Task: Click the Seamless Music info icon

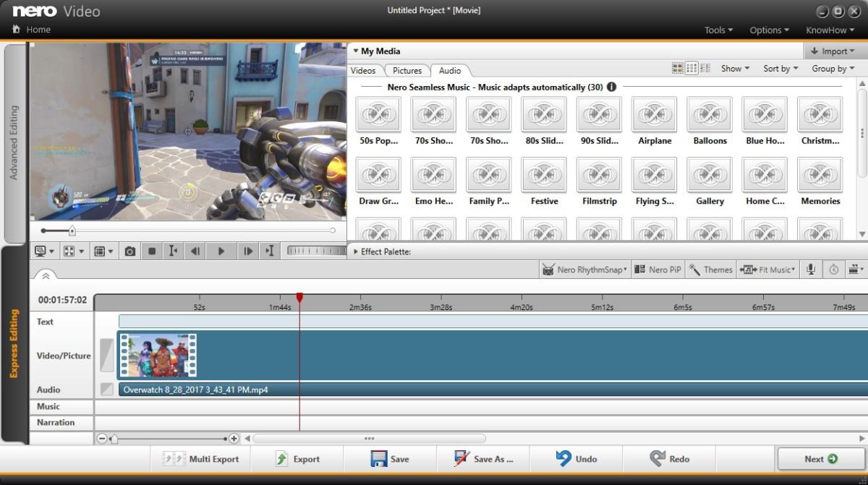Action: point(611,87)
